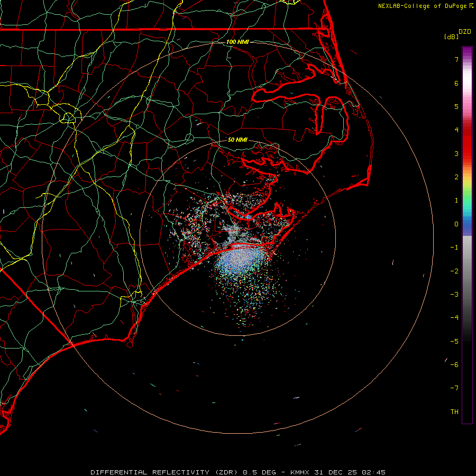476x476 pixels.
Task: Click the 7 value on the dB scale
Action: pos(456,60)
